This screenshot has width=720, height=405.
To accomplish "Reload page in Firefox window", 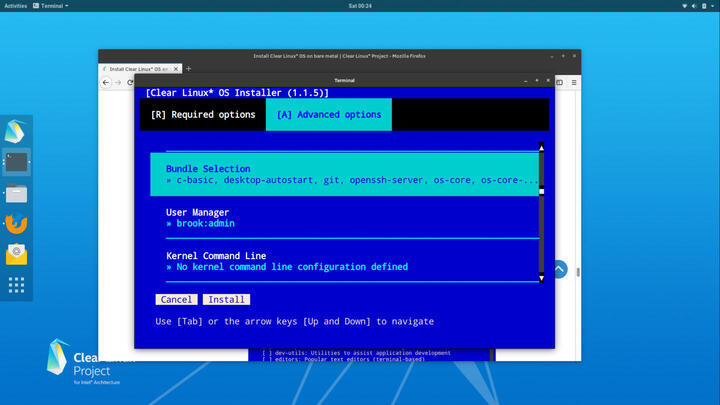I will click(130, 83).
